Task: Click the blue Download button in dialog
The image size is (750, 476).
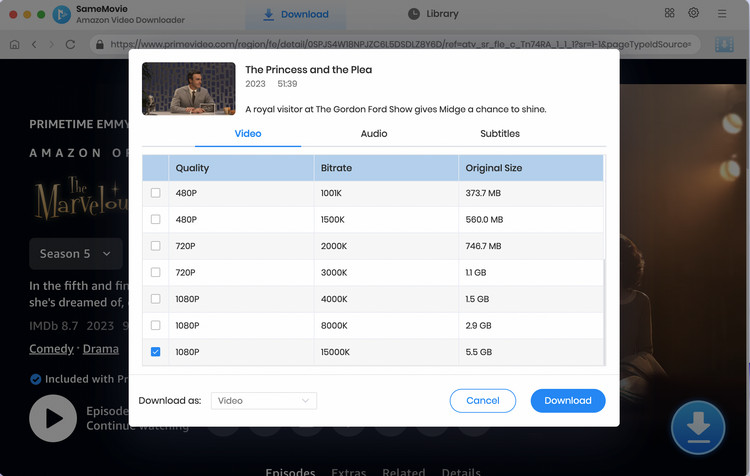Action: (568, 400)
